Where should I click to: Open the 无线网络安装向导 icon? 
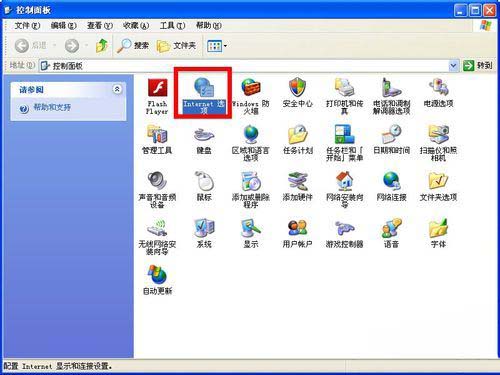pyautogui.click(x=157, y=228)
